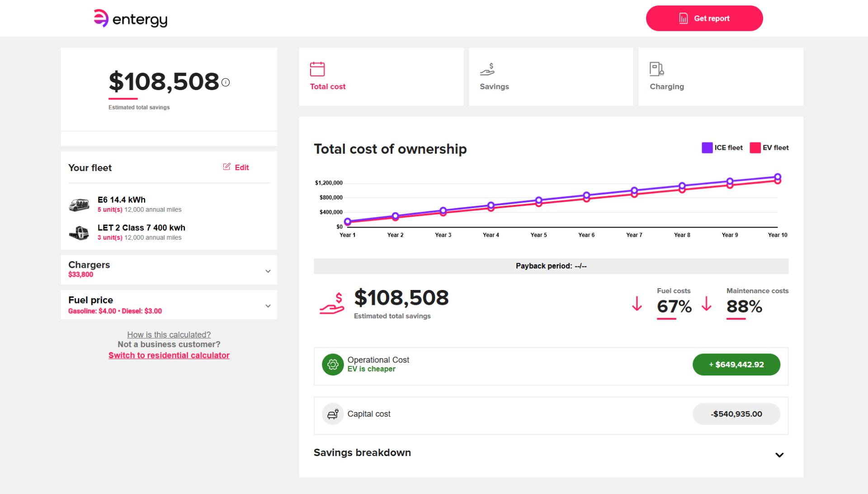The height and width of the screenshot is (494, 868).
Task: Expand the Savings breakdown section
Action: pyautogui.click(x=779, y=455)
